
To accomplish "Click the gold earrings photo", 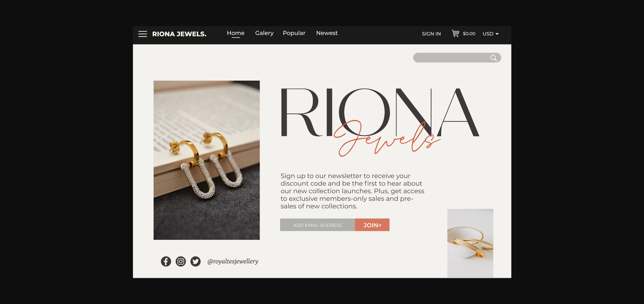I will click(207, 160).
